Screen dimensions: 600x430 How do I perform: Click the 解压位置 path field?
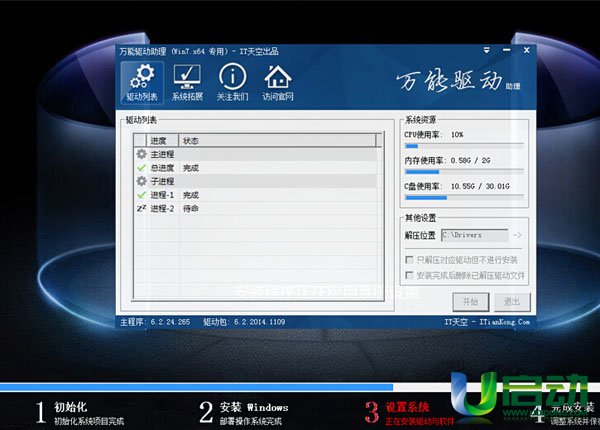474,235
